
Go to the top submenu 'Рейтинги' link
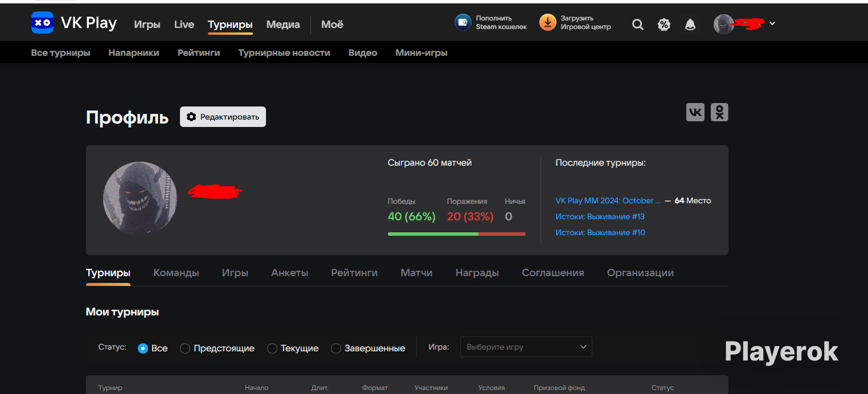199,52
